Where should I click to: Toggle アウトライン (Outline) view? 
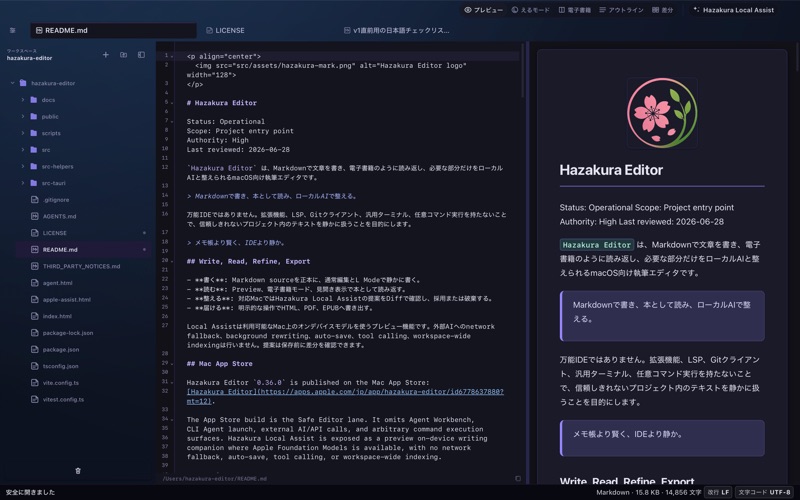(x=621, y=10)
